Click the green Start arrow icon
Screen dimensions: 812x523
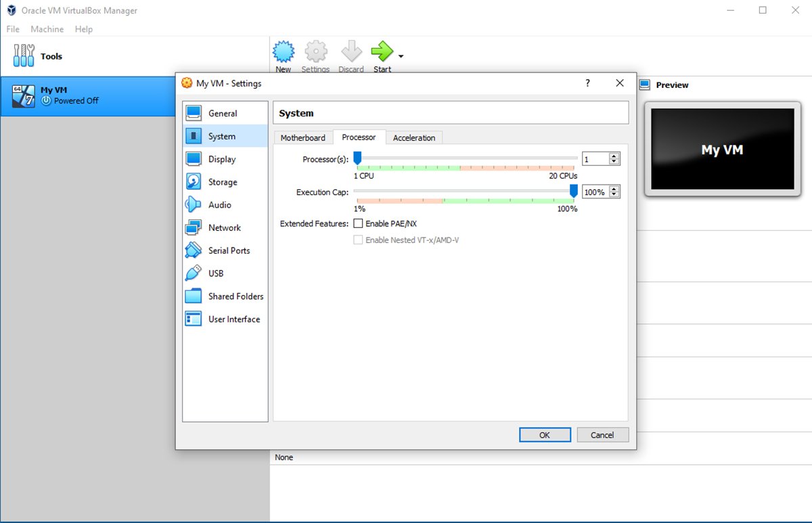tap(382, 52)
